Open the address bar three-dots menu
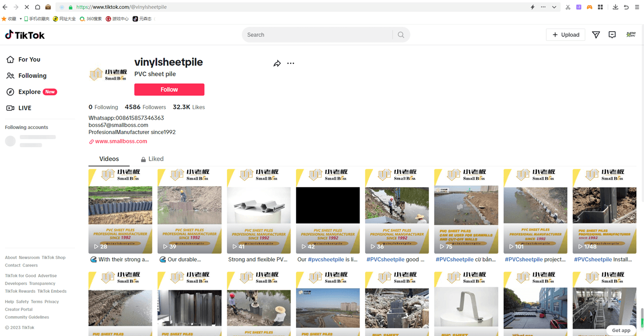Viewport: 644px width, 336px height. 543,7
